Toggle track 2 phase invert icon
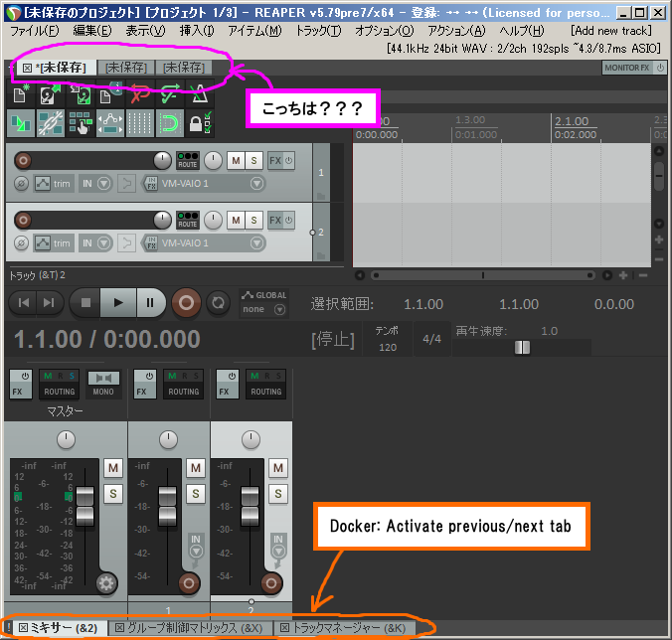Image resolution: width=672 pixels, height=640 pixels. [x=21, y=243]
